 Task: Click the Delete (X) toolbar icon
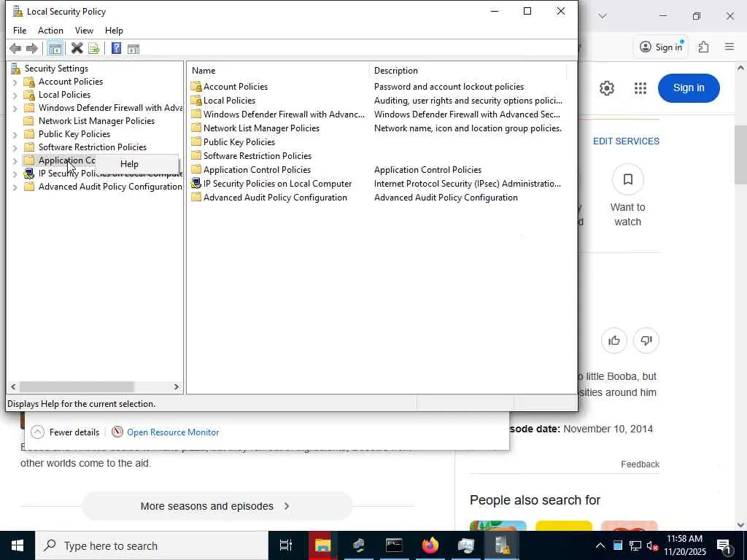point(77,48)
